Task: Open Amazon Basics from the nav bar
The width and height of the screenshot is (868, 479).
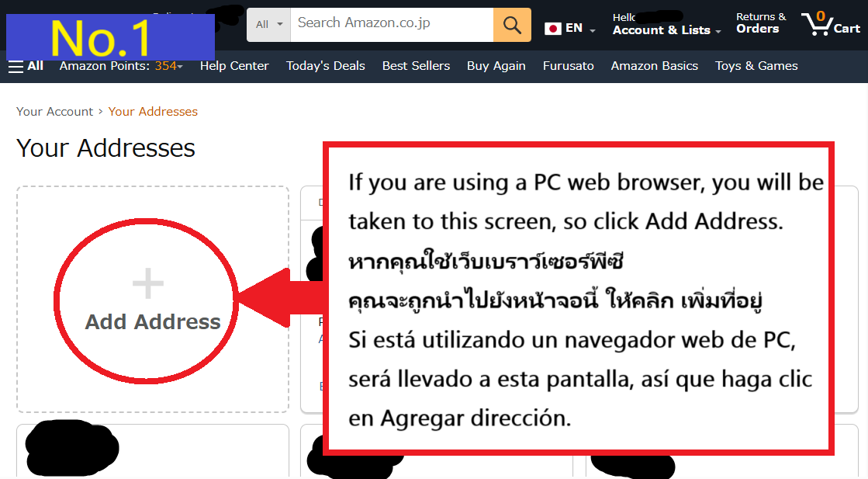Action: point(654,66)
